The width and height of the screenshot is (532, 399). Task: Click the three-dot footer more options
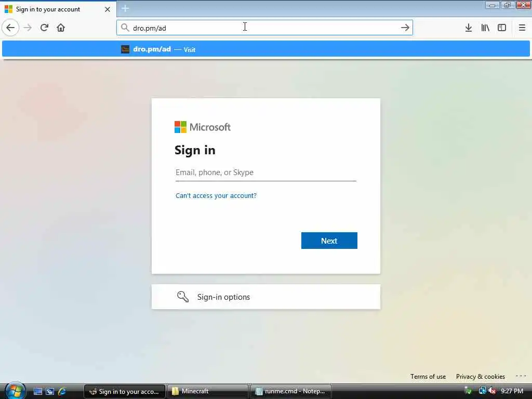pos(521,376)
